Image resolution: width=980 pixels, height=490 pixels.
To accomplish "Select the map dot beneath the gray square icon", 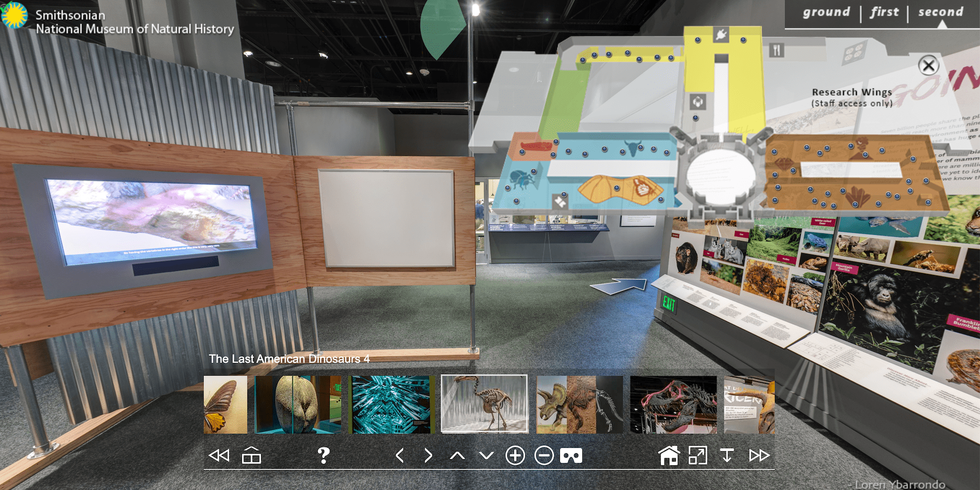I will click(696, 118).
